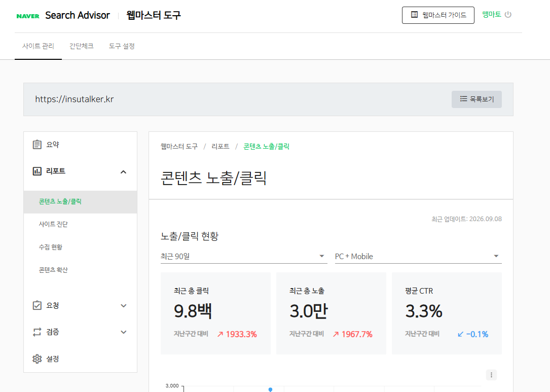Click the 평균 CTR card value 3.3%
This screenshot has width=550, height=392.
tap(424, 311)
